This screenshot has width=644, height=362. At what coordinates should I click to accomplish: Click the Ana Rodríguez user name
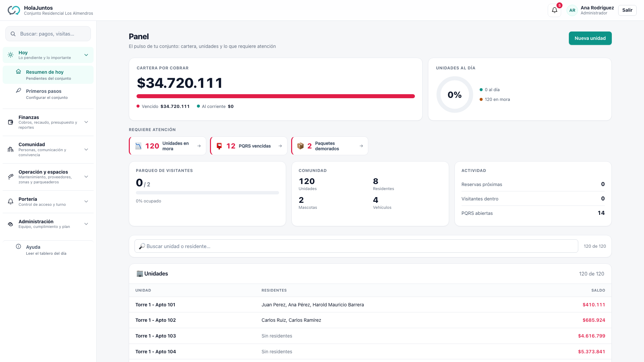point(597,8)
